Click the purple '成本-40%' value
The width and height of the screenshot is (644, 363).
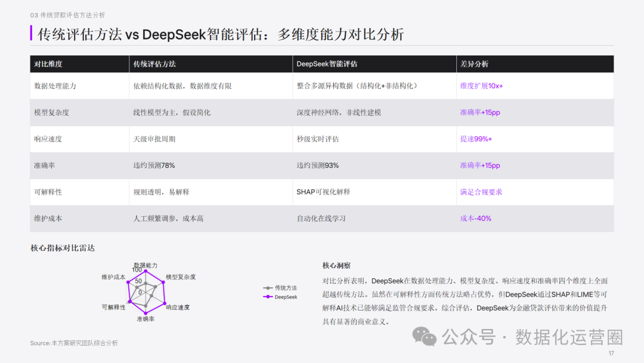point(475,219)
